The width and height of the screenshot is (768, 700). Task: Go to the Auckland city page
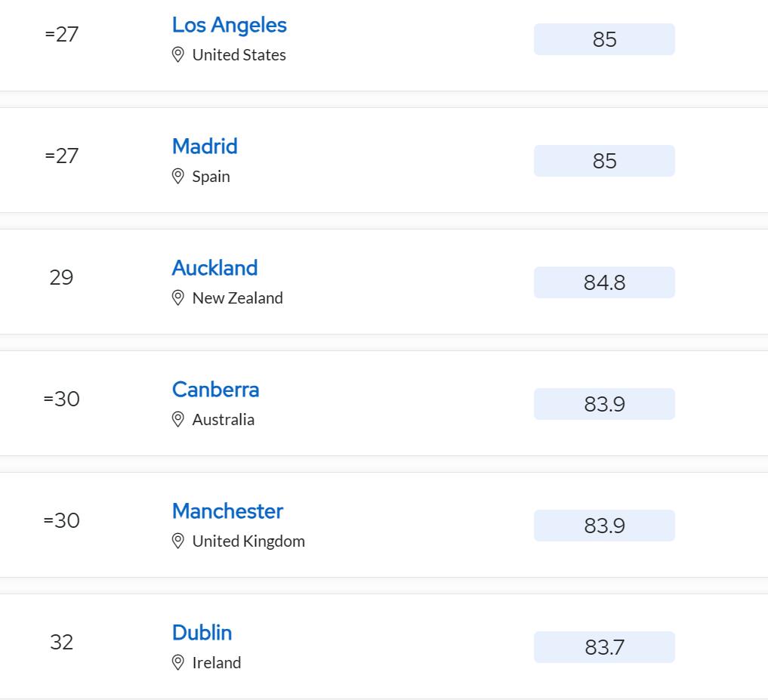[x=214, y=268]
